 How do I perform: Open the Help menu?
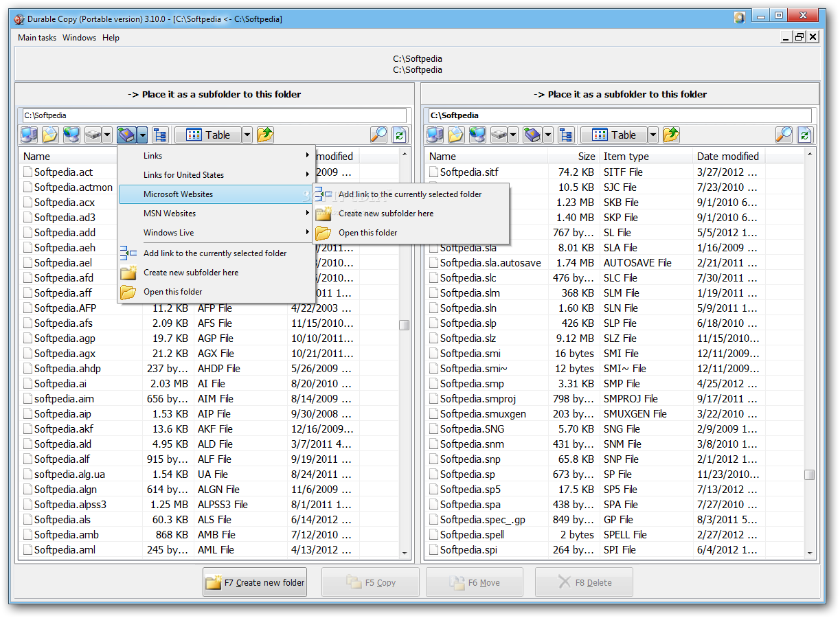pyautogui.click(x=111, y=38)
